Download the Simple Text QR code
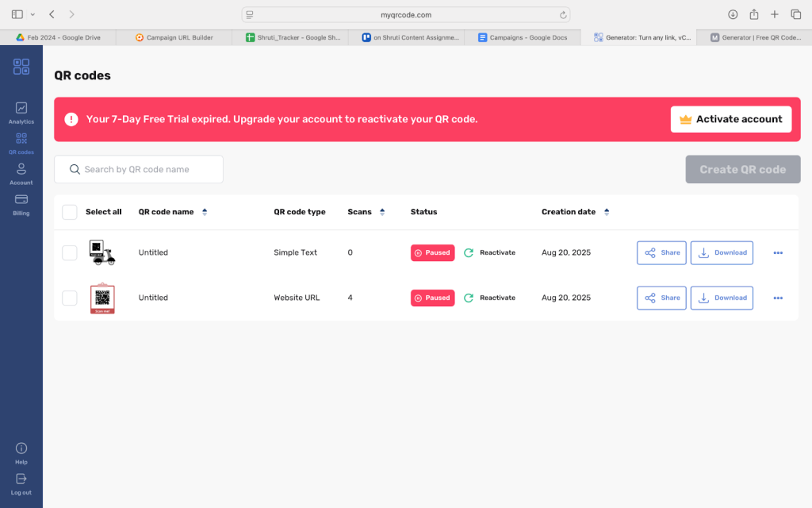The height and width of the screenshot is (508, 812). [722, 252]
